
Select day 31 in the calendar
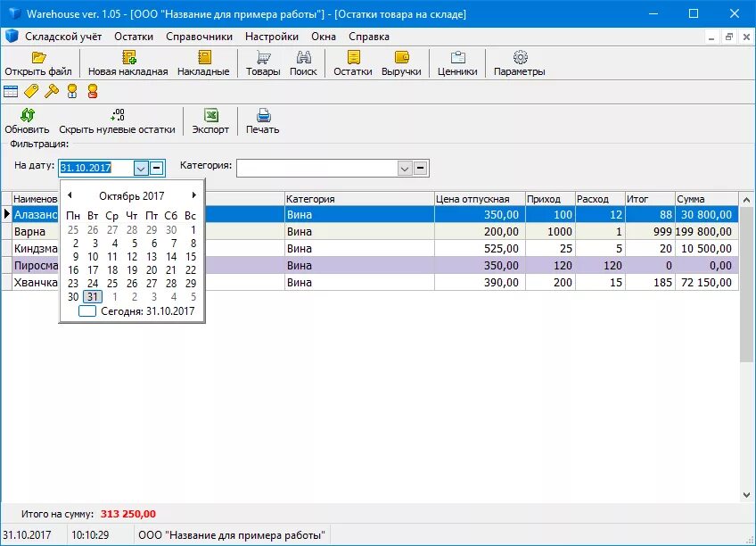[x=93, y=296]
